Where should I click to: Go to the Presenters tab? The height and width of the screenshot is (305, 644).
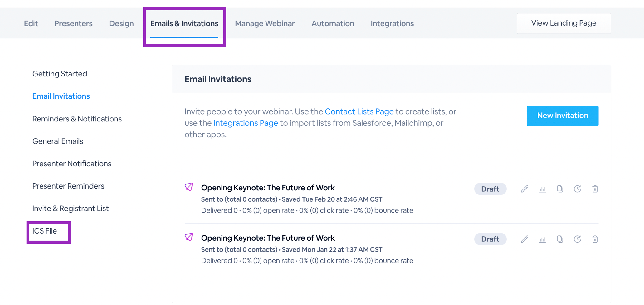tap(73, 23)
